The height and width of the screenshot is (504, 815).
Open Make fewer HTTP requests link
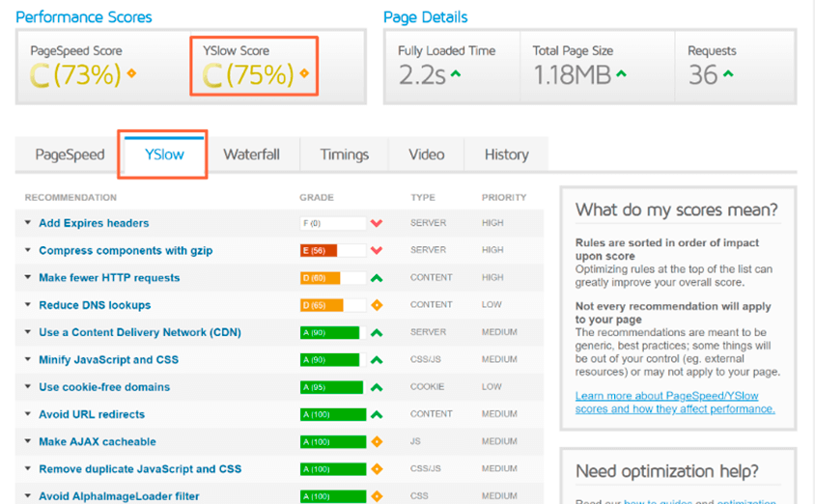pyautogui.click(x=109, y=277)
